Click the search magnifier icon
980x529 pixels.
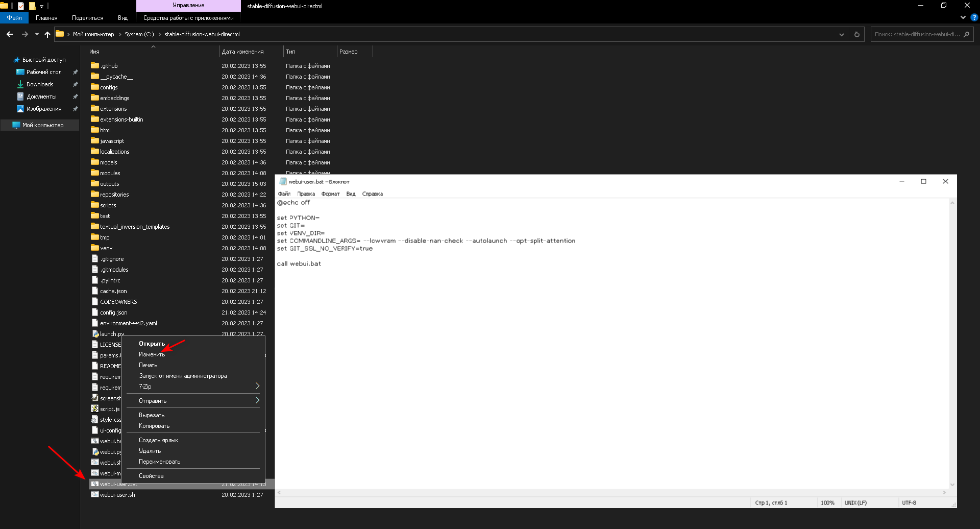pos(966,34)
